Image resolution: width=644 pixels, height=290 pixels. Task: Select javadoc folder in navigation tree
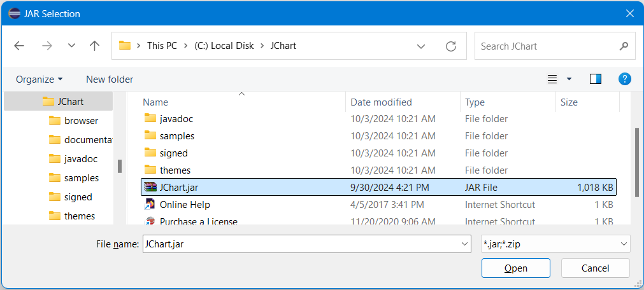(x=73, y=159)
